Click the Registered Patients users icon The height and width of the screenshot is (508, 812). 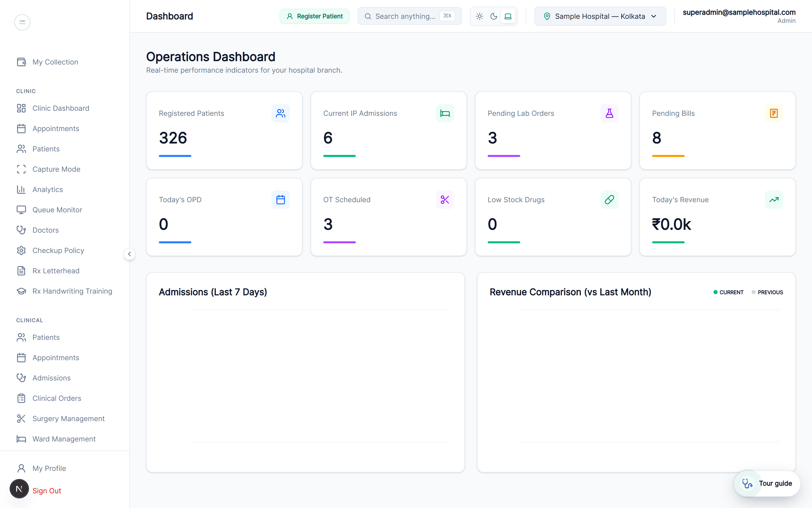click(280, 113)
